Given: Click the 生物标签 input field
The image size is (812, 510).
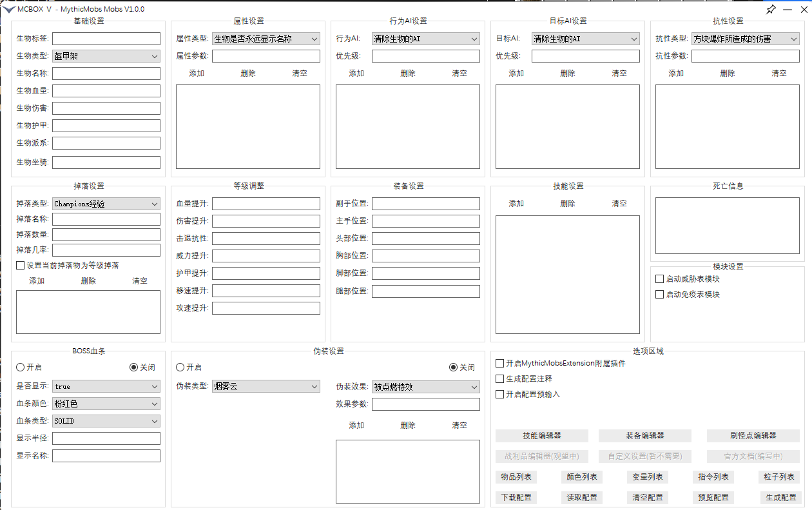Looking at the screenshot, I should [x=106, y=39].
